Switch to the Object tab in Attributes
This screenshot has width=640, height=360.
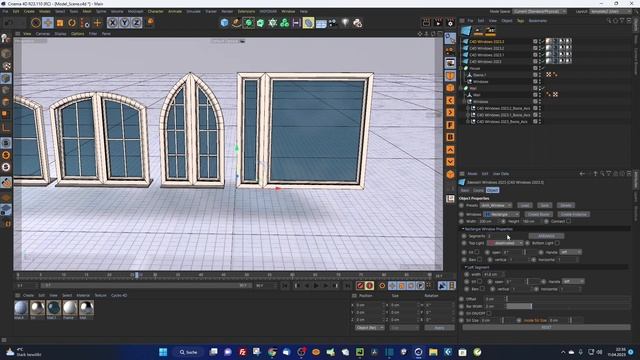click(x=492, y=190)
